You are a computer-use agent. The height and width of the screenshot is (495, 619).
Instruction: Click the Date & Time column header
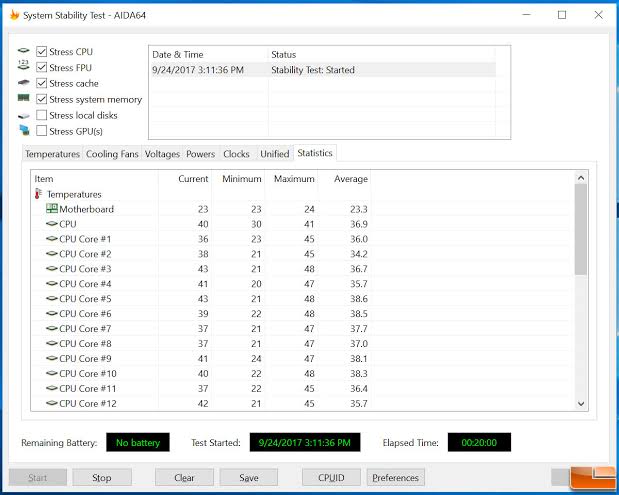(208, 54)
